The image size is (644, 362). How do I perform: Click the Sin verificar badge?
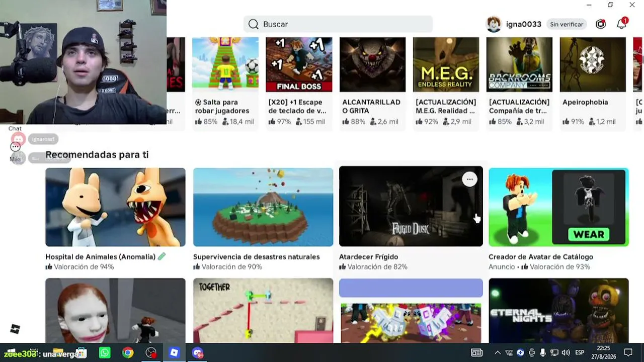click(x=567, y=24)
